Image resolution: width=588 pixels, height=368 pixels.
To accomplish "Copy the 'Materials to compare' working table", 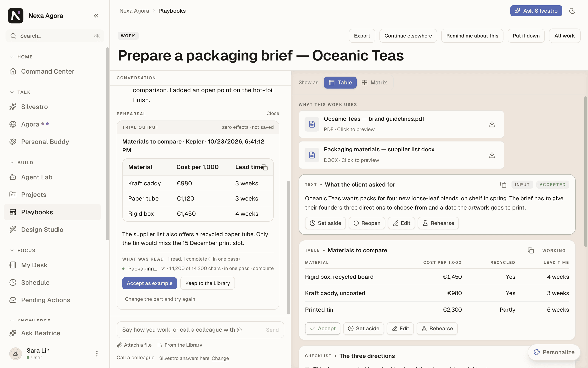I will pyautogui.click(x=531, y=250).
